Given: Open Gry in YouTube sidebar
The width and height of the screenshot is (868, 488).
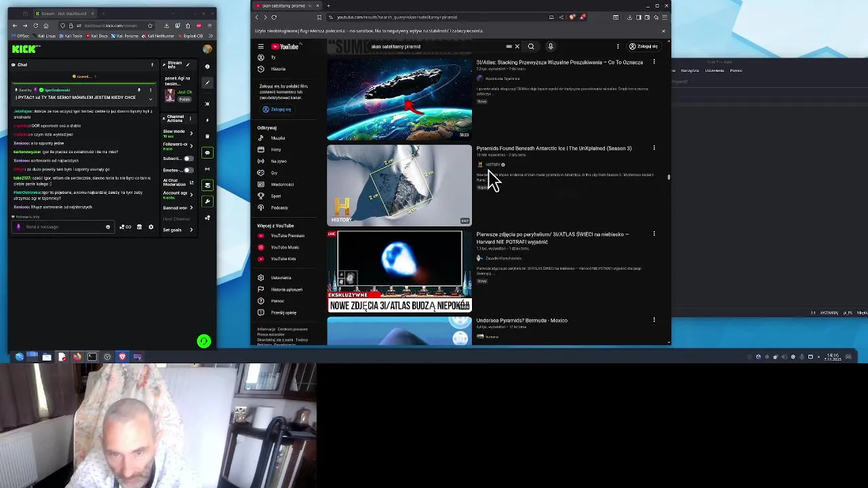Looking at the screenshot, I should [x=275, y=173].
